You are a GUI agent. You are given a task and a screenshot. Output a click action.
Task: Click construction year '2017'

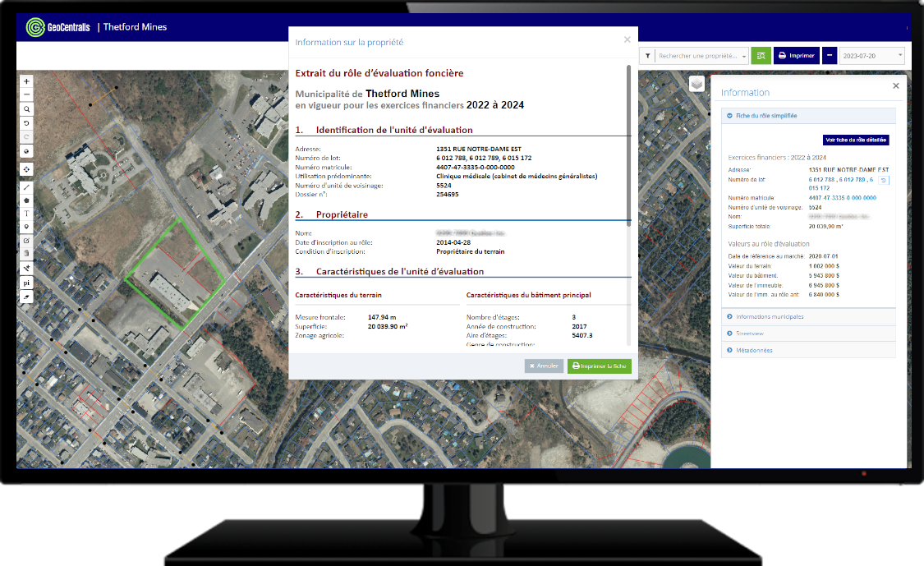[x=579, y=327]
